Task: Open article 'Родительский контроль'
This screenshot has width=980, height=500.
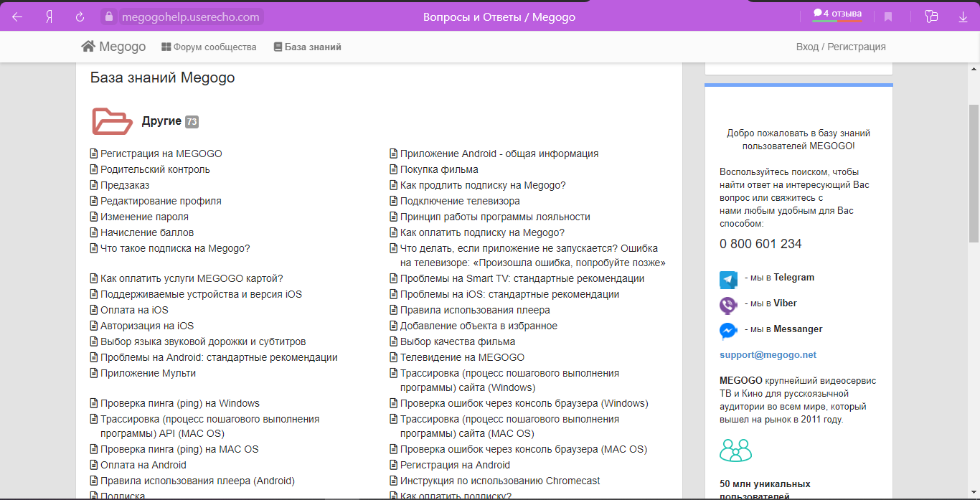Action: pos(155,169)
